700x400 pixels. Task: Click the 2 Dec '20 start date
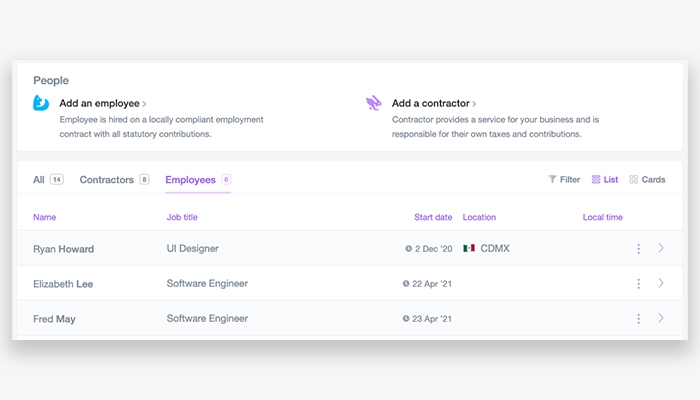(433, 249)
